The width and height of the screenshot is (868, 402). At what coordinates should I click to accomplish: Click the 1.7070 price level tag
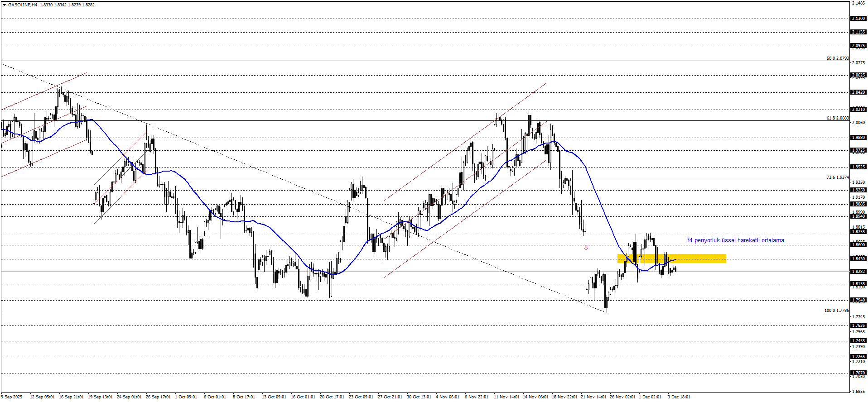pyautogui.click(x=858, y=373)
